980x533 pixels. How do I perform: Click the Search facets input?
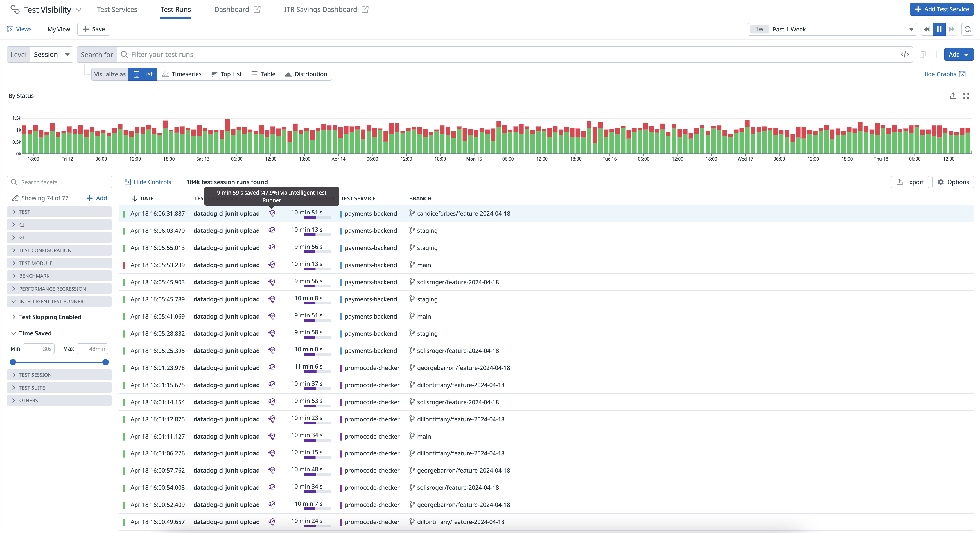point(59,182)
